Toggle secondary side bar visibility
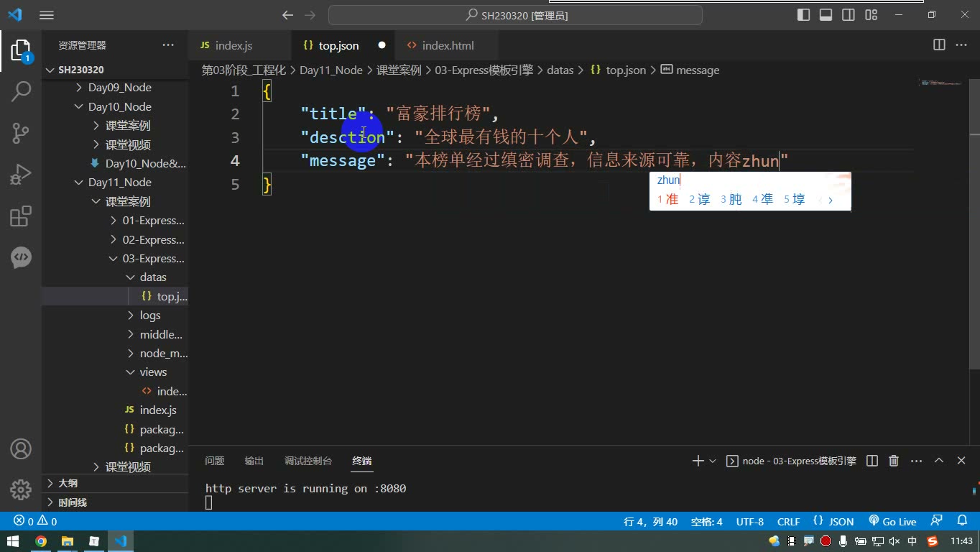980x552 pixels. tap(849, 15)
